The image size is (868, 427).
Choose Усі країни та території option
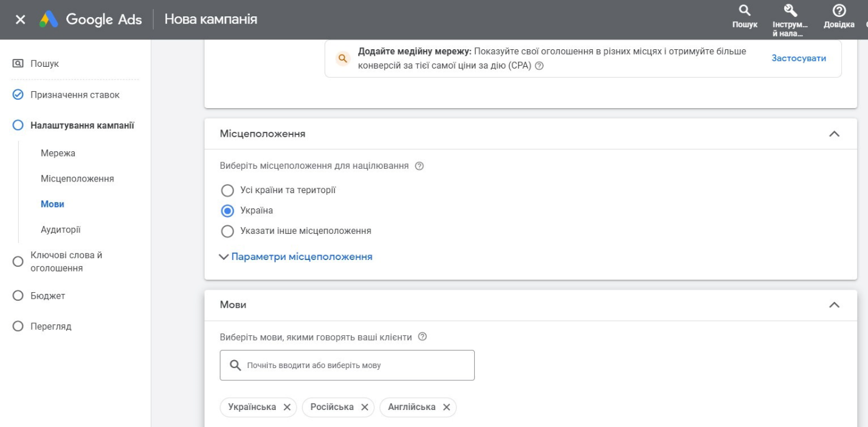(227, 190)
